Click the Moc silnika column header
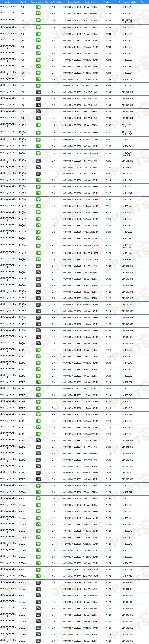The width and height of the screenshot is (149, 644). pyautogui.click(x=90, y=2)
